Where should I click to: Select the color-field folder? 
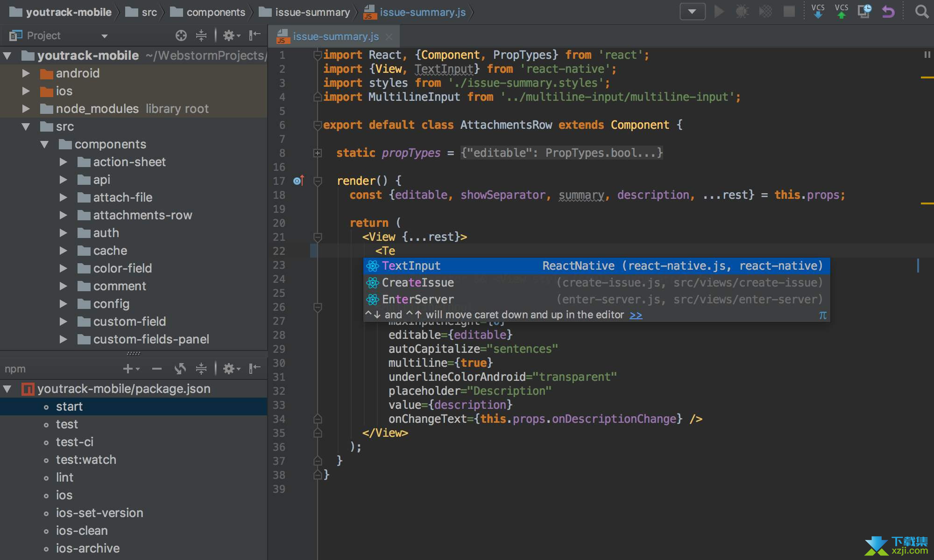point(134,268)
